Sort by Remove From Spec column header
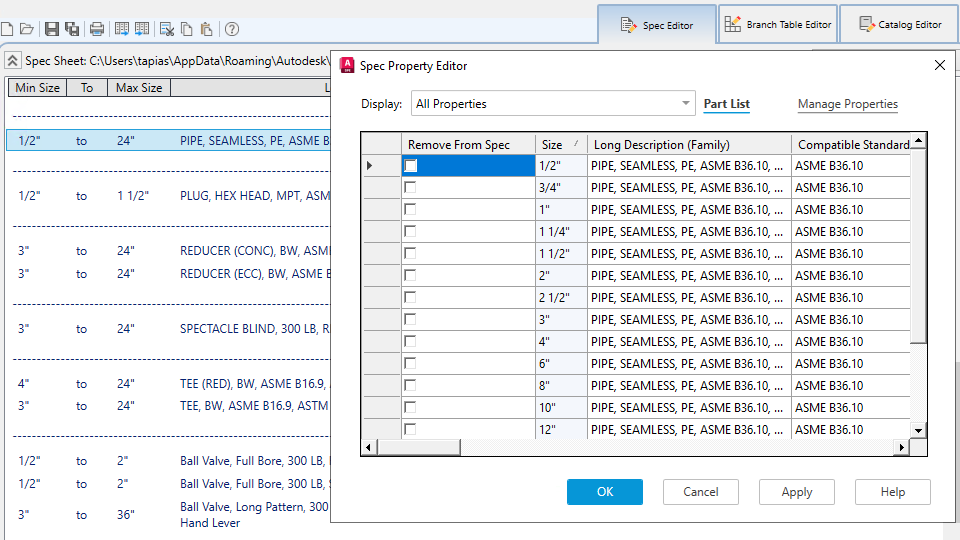Screen dimensions: 960x540 (x=468, y=144)
